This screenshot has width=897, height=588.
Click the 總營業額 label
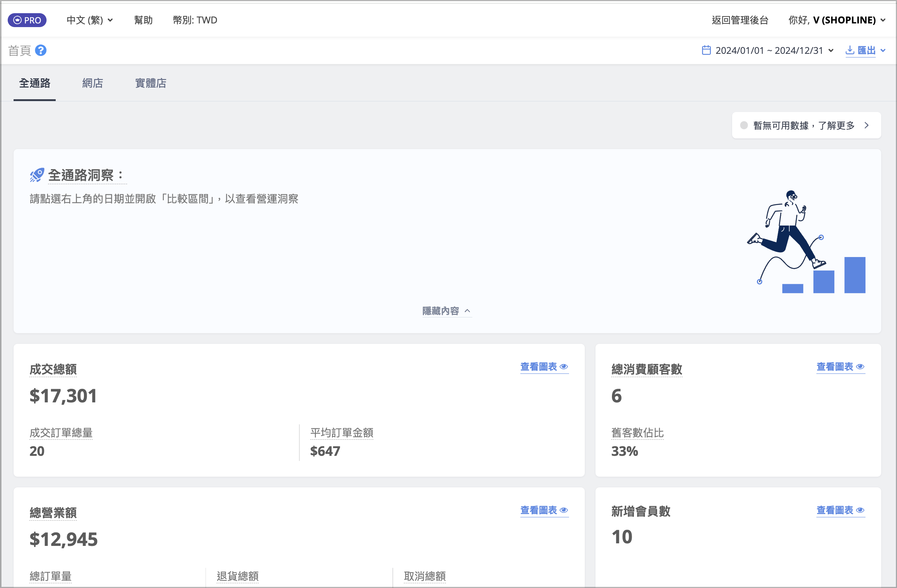click(x=53, y=513)
